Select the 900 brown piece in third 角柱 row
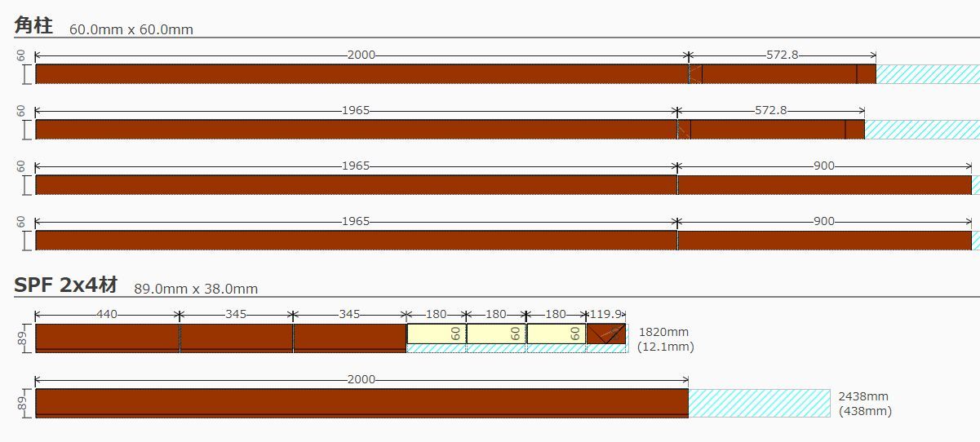The image size is (980, 442). point(825,184)
